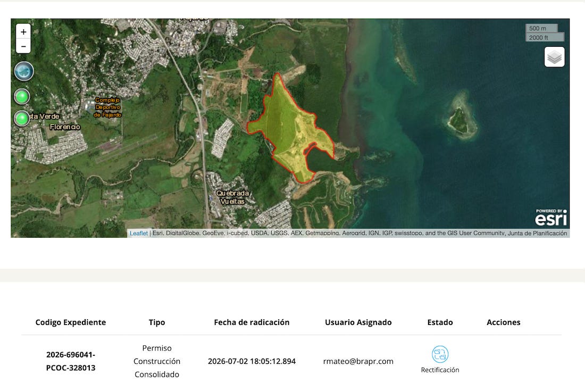The height and width of the screenshot is (392, 585).
Task: Click the Permiso Construcción Consolidado type cell
Action: 157,361
